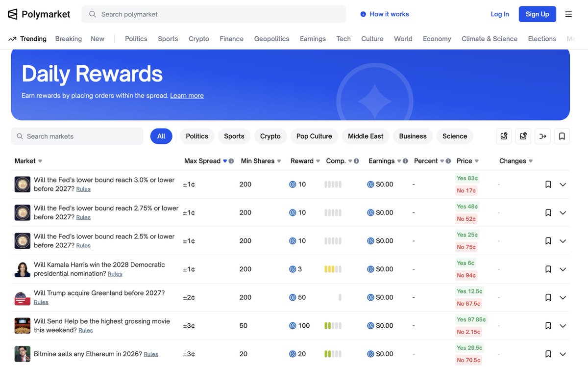
Task: Click the merge arrow icon
Action: [x=542, y=136]
